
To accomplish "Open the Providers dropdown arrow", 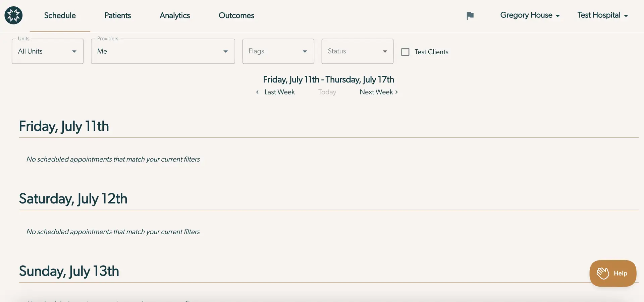I will (225, 51).
